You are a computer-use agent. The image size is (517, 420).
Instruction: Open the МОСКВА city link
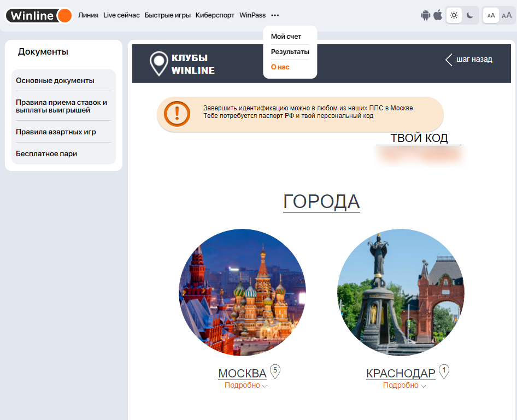(x=242, y=374)
